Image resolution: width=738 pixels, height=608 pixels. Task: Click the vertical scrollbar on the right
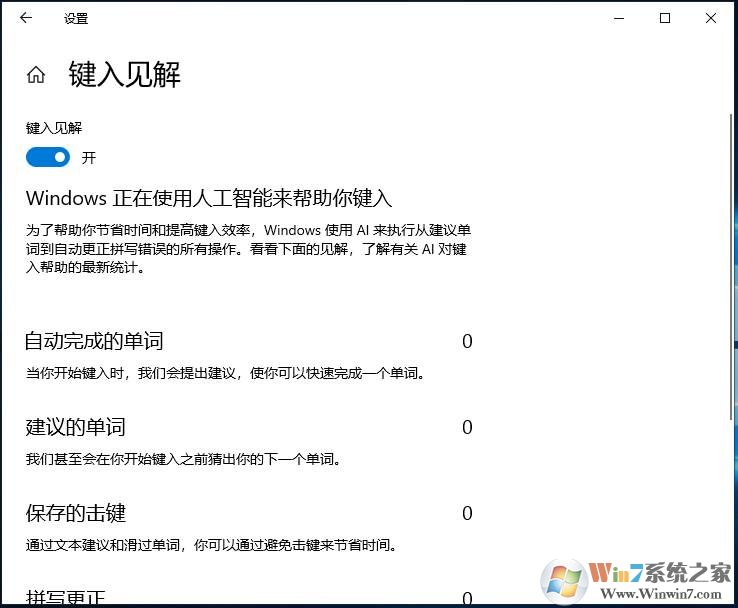(731, 250)
